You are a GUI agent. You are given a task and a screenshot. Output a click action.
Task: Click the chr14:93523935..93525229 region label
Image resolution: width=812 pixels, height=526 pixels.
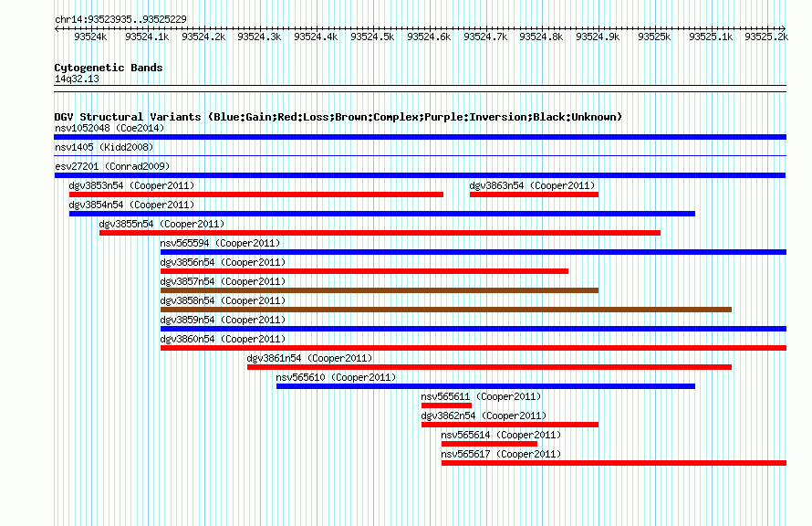pyautogui.click(x=120, y=19)
